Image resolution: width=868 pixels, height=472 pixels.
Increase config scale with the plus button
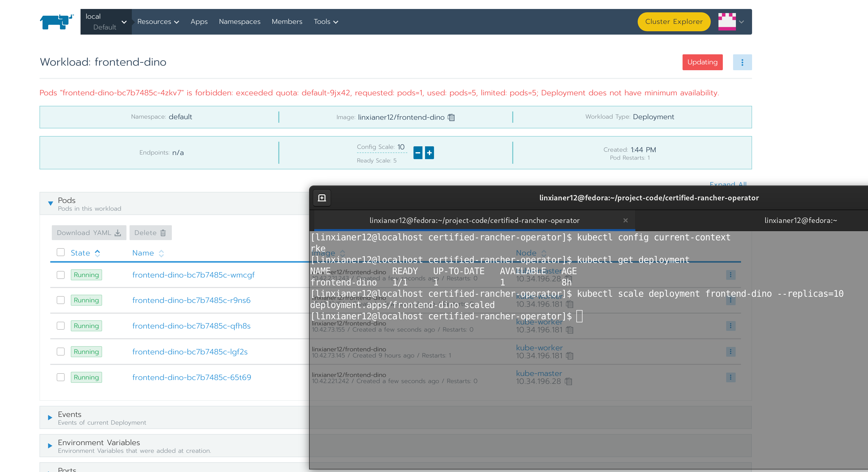(x=429, y=153)
